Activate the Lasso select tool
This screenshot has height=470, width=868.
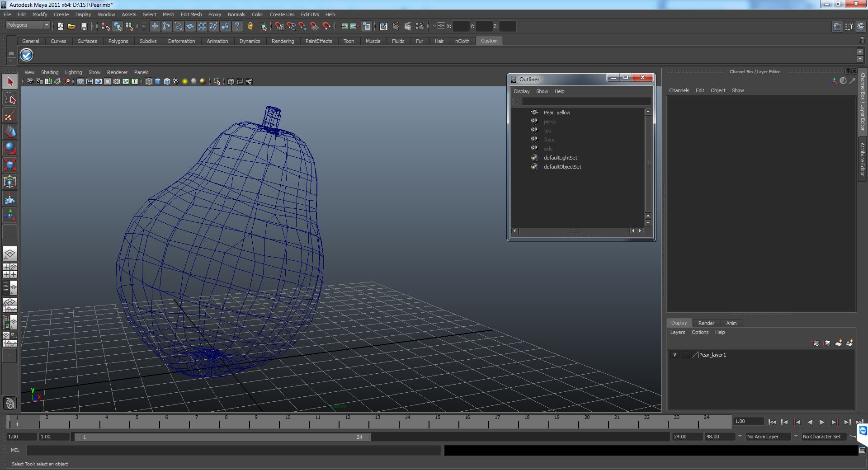[10, 99]
